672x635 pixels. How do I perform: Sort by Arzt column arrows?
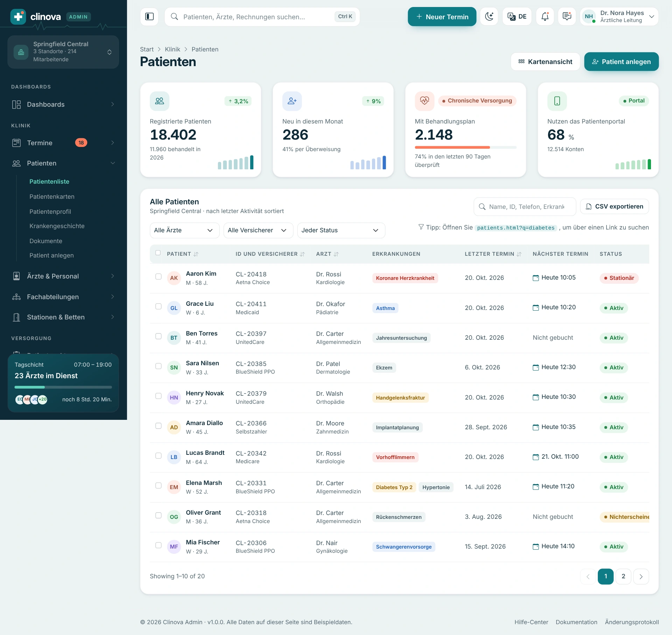(x=336, y=254)
